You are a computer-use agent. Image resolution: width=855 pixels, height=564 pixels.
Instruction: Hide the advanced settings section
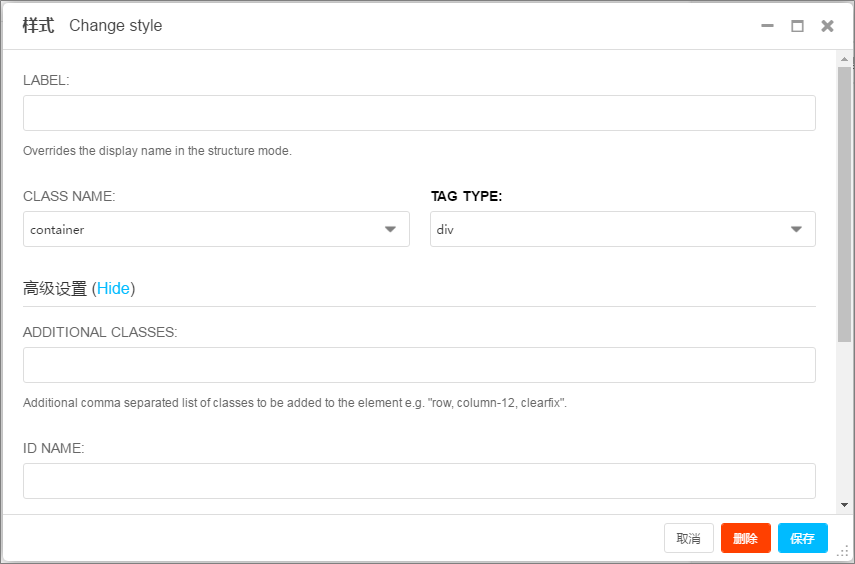pyautogui.click(x=113, y=289)
